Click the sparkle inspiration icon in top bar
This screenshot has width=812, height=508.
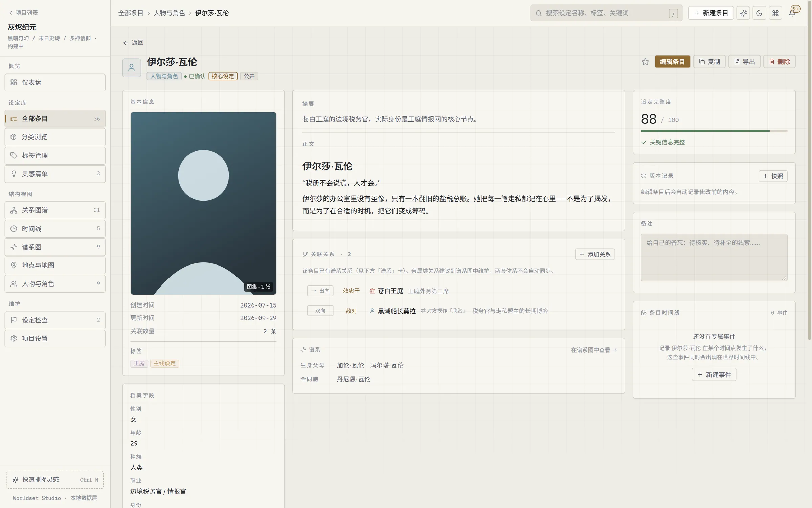[x=743, y=13]
